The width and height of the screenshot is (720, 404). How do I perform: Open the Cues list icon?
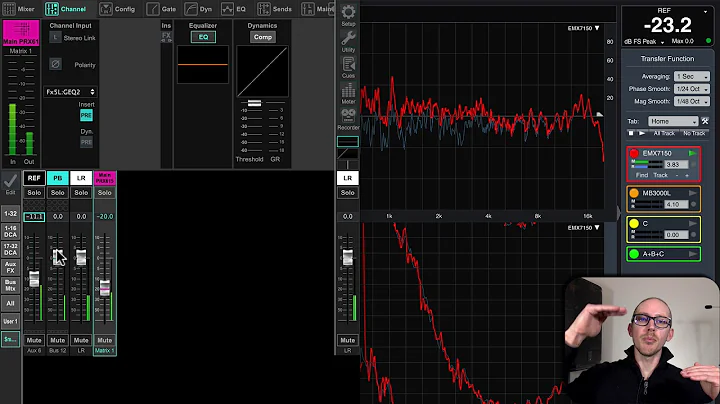tap(349, 64)
